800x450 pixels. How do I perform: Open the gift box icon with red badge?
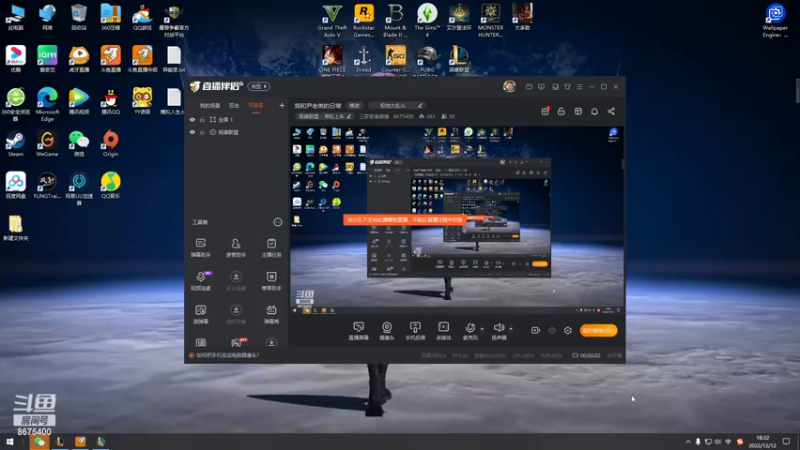coord(545,111)
